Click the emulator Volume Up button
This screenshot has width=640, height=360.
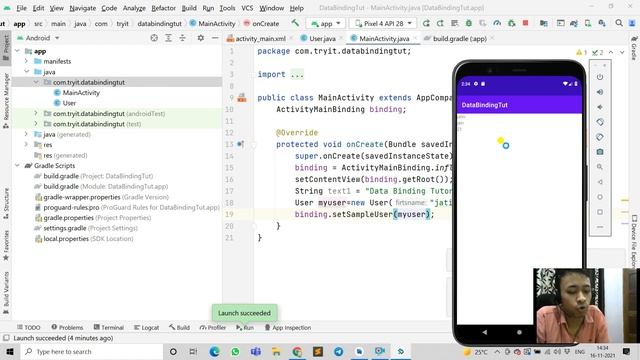600,92
